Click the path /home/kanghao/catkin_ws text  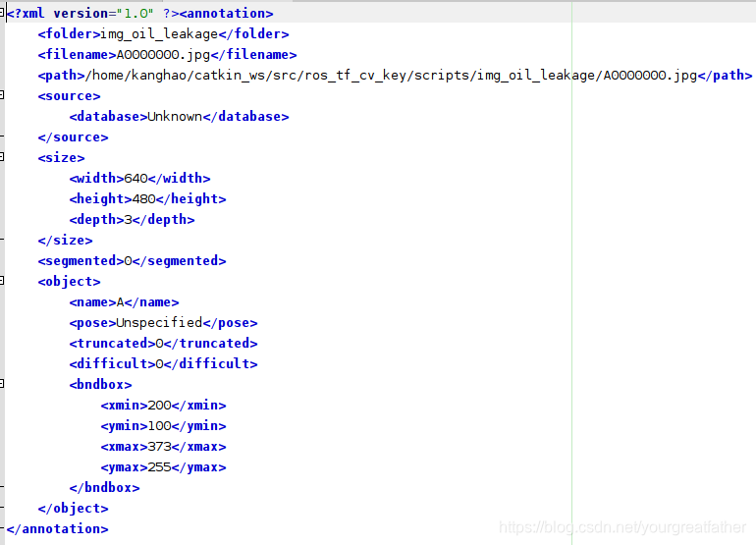coord(169,76)
